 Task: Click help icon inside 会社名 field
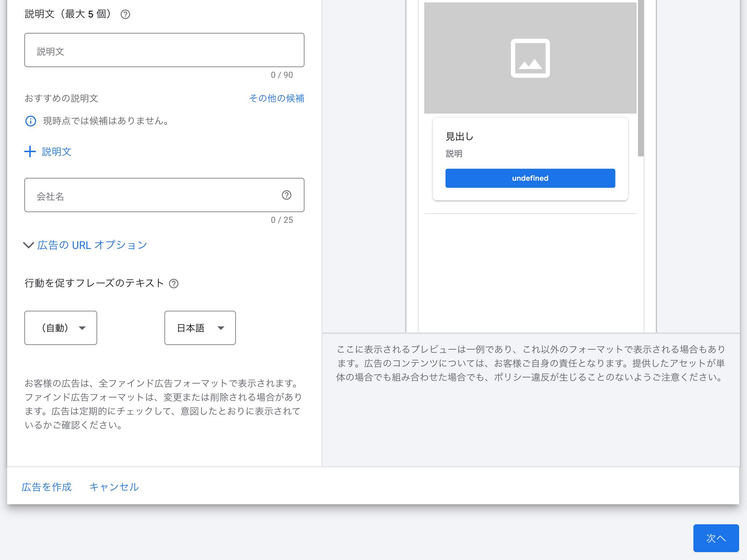(x=287, y=195)
